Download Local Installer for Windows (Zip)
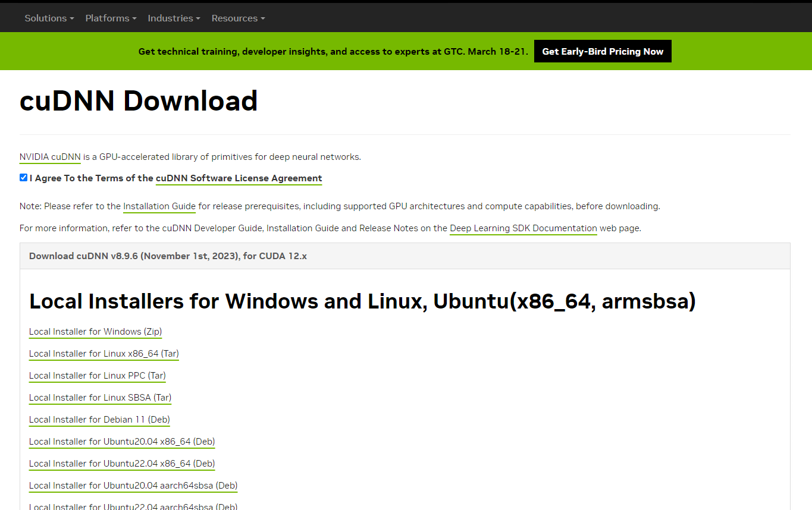The width and height of the screenshot is (812, 510). [x=95, y=332]
